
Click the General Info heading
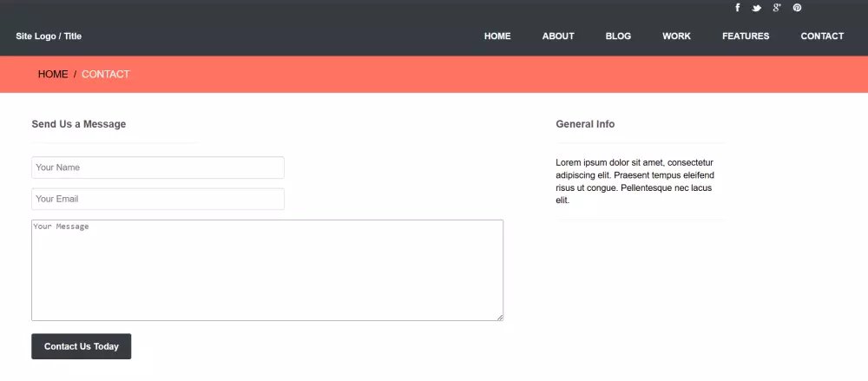585,124
